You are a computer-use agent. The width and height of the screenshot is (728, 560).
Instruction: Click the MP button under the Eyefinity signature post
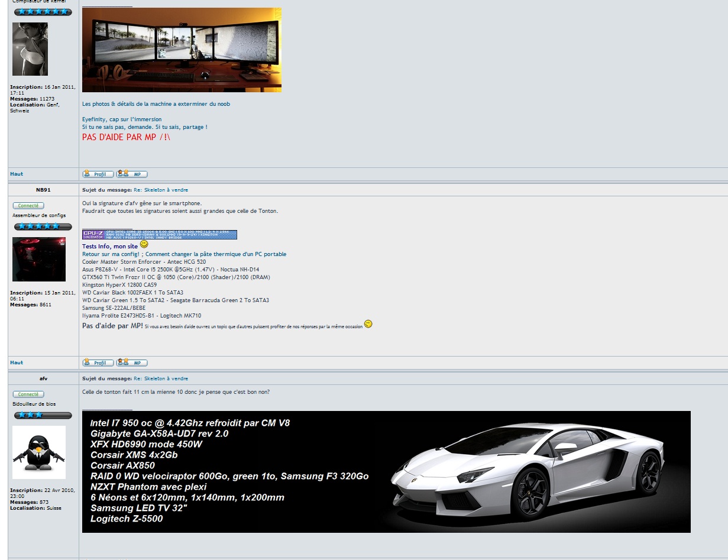click(x=132, y=174)
